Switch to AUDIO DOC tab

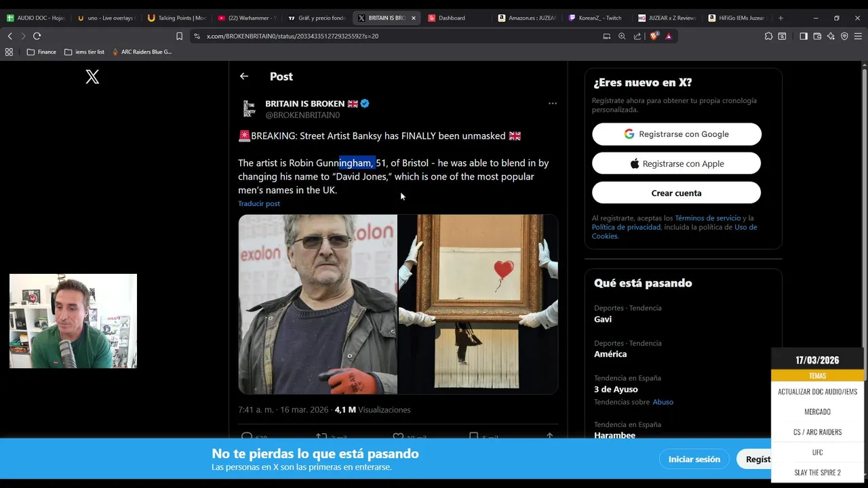point(35,18)
